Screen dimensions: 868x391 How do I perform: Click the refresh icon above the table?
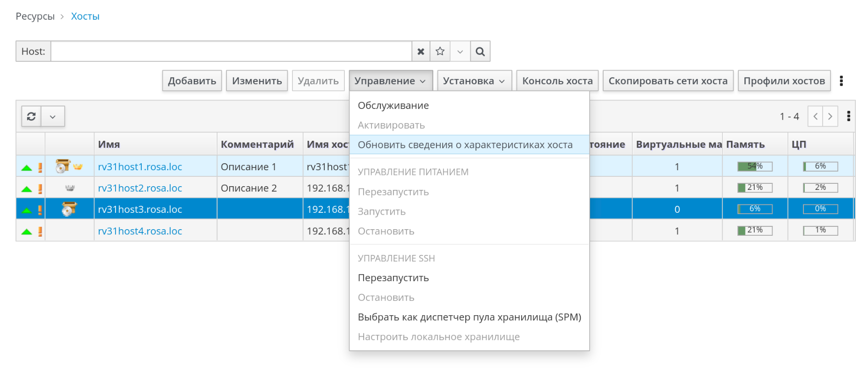(31, 116)
